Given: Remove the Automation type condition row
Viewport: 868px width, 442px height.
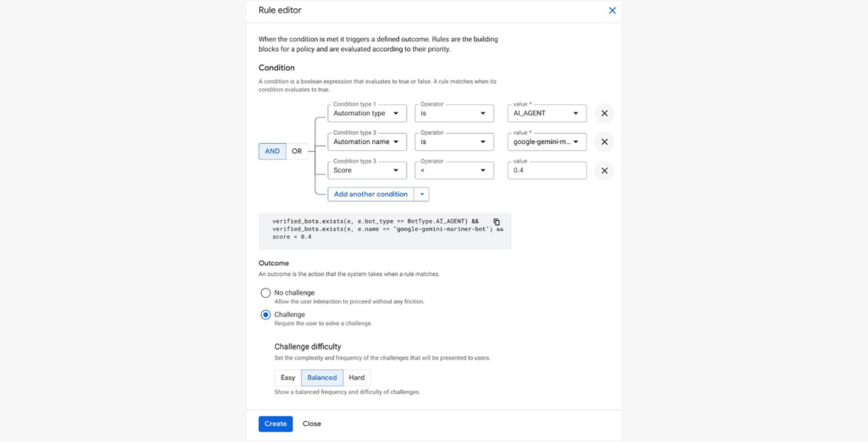Looking at the screenshot, I should [604, 113].
